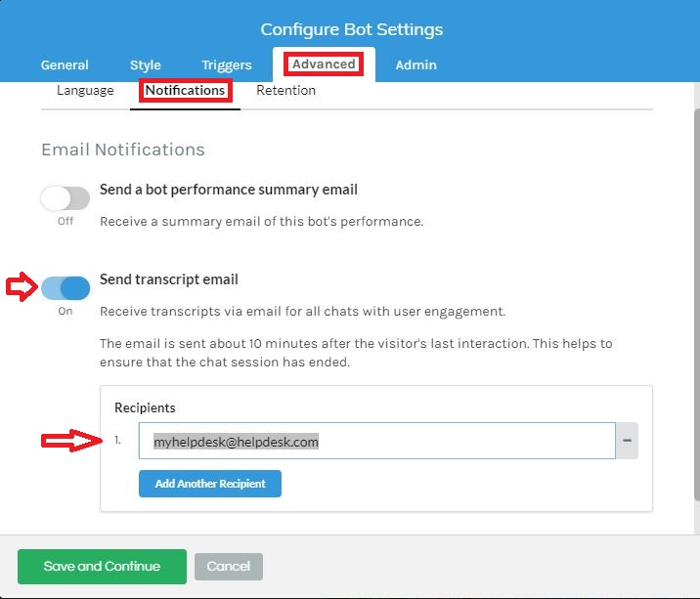700x599 pixels.
Task: Click the Configure Bot Settings title
Action: point(352,29)
